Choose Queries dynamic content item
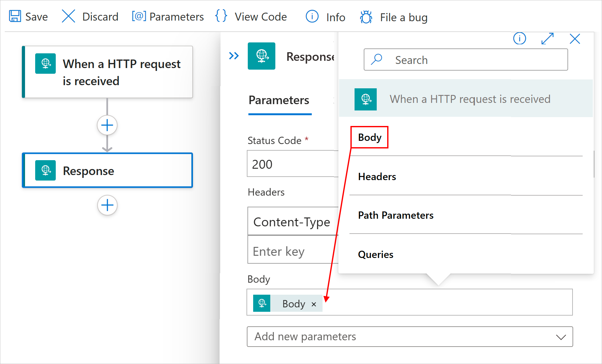 [376, 254]
